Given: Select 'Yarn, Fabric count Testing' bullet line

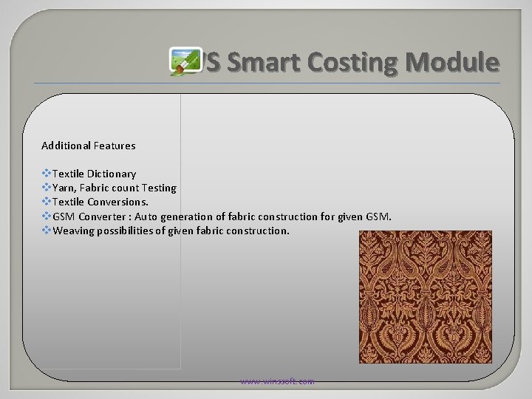Looking at the screenshot, I should 109,188.
